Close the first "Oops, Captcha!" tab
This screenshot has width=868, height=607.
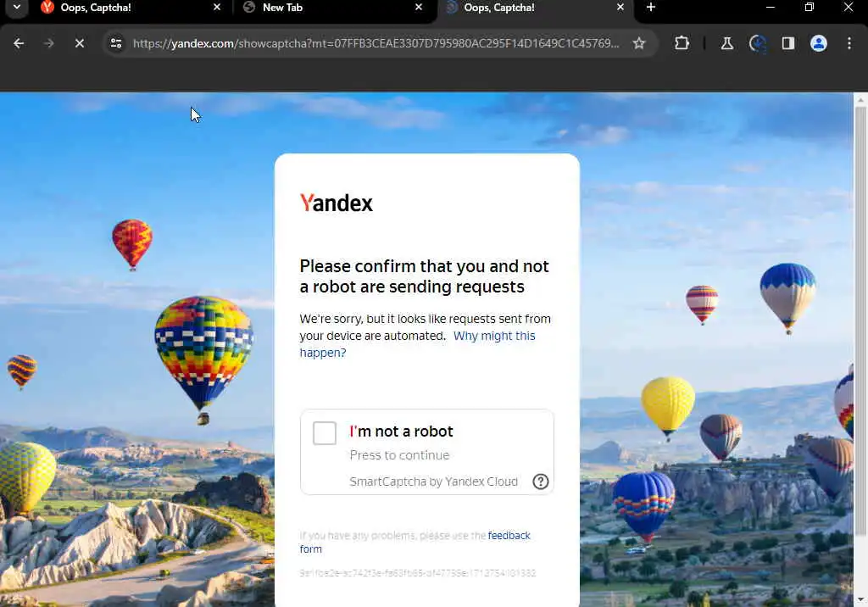(x=217, y=7)
